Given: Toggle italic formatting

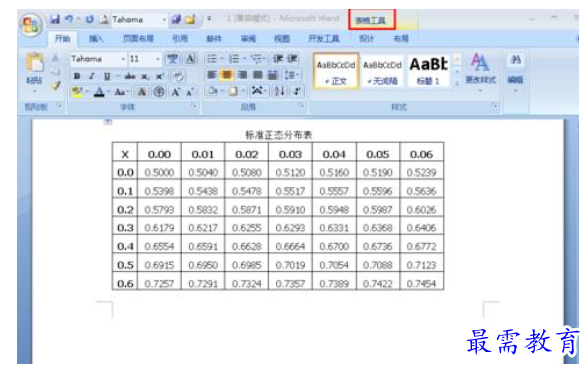Looking at the screenshot, I should (x=92, y=76).
